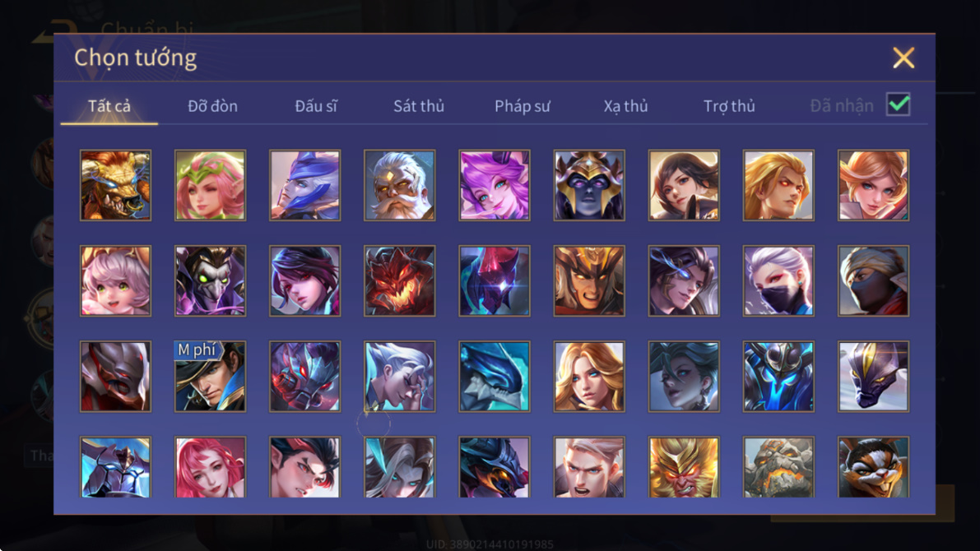Pick the pink-haired elf girl with leaf crown
This screenshot has height=551, width=980.
tap(210, 185)
